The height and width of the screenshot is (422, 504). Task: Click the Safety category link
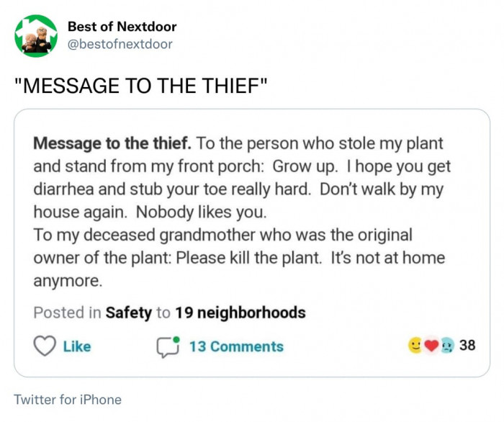(x=128, y=313)
